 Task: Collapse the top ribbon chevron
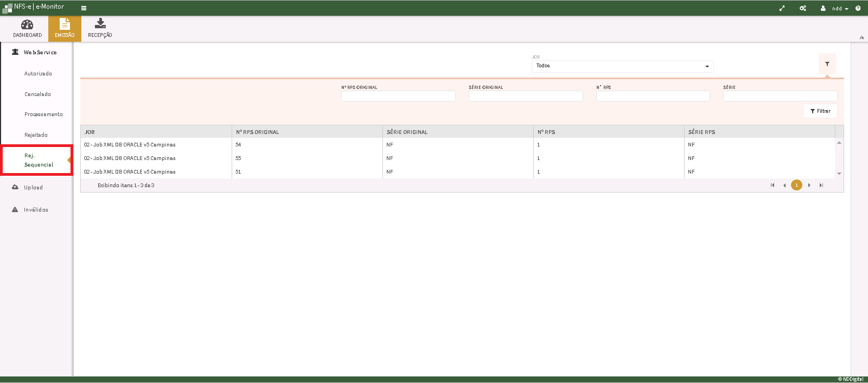861,37
